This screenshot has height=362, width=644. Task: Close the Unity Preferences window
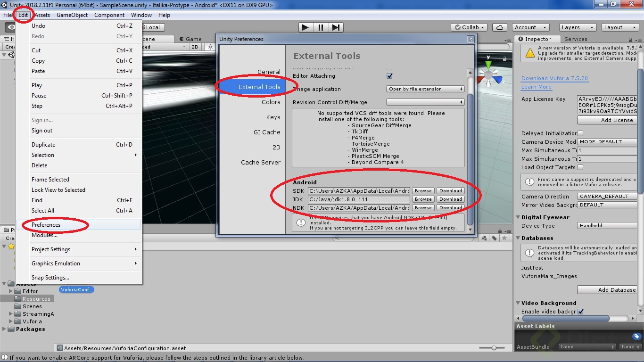470,39
